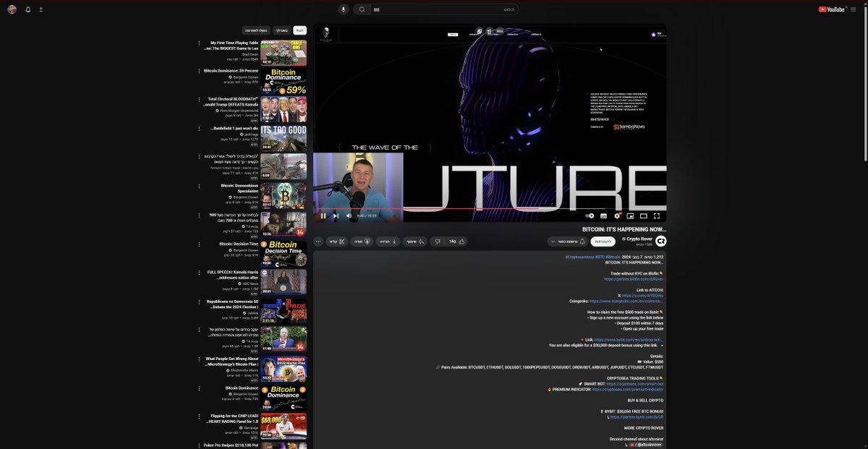Open 'Poker Pro Swipes $218,100 Pot' title
Image resolution: width=868 pixels, height=449 pixels.
click(231, 445)
